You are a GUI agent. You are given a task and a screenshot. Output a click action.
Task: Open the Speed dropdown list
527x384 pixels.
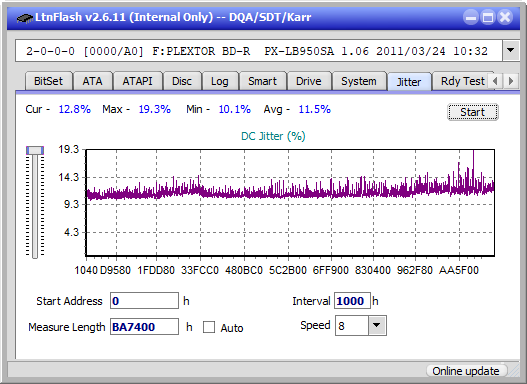(377, 325)
